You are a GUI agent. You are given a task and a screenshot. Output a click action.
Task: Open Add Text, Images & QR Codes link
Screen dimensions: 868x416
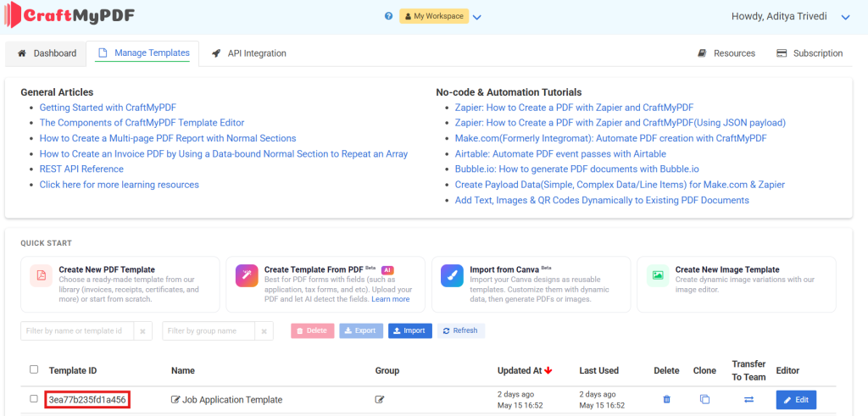[603, 200]
